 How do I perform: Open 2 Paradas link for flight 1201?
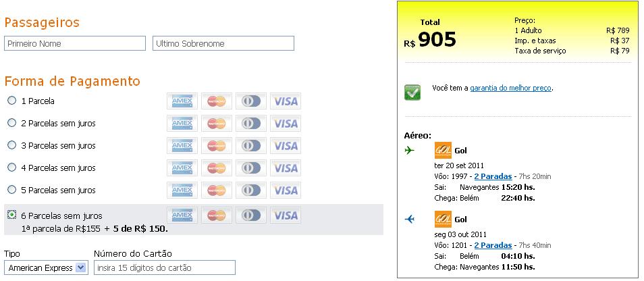[x=493, y=245]
